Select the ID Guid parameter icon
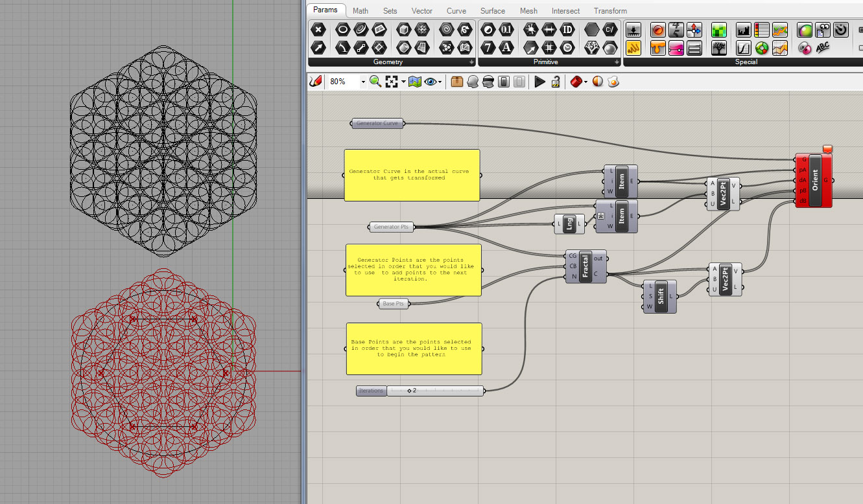Screen dimensions: 863x504 [x=567, y=29]
